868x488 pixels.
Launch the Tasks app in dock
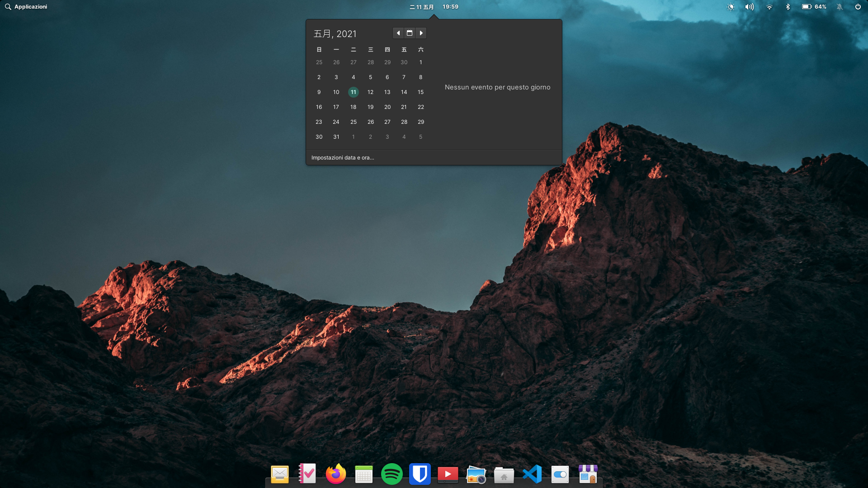[307, 474]
